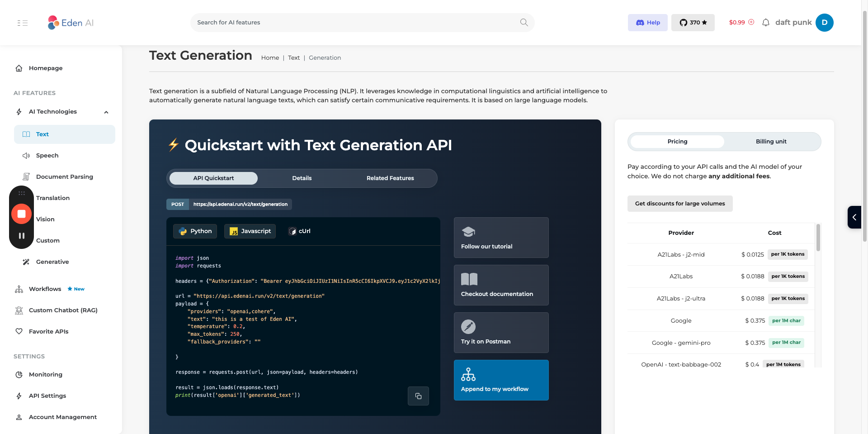This screenshot has width=868, height=434.
Task: Click the Generative wand icon
Action: click(26, 262)
